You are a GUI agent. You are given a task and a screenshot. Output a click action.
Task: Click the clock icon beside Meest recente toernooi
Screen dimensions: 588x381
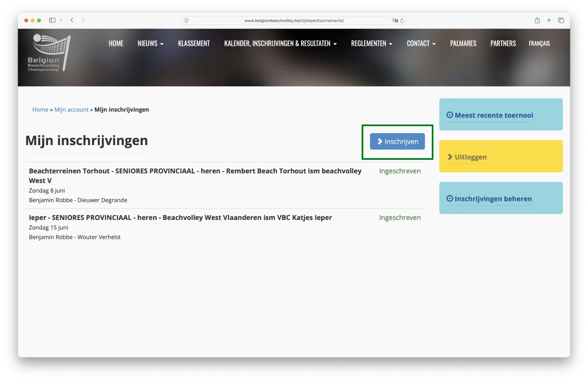449,114
